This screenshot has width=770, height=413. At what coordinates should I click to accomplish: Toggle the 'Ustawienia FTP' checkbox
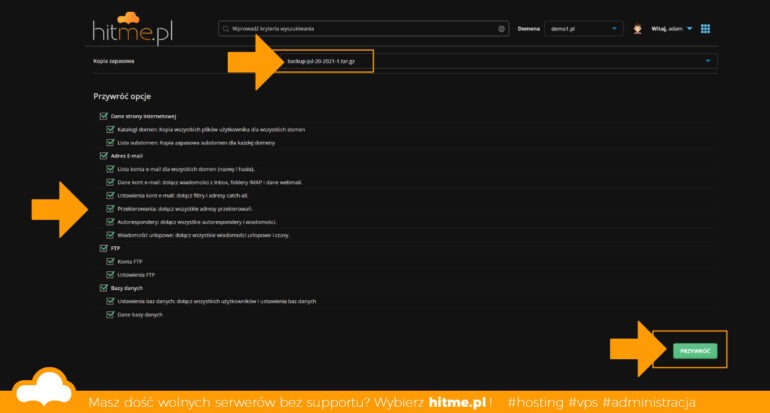coord(110,275)
